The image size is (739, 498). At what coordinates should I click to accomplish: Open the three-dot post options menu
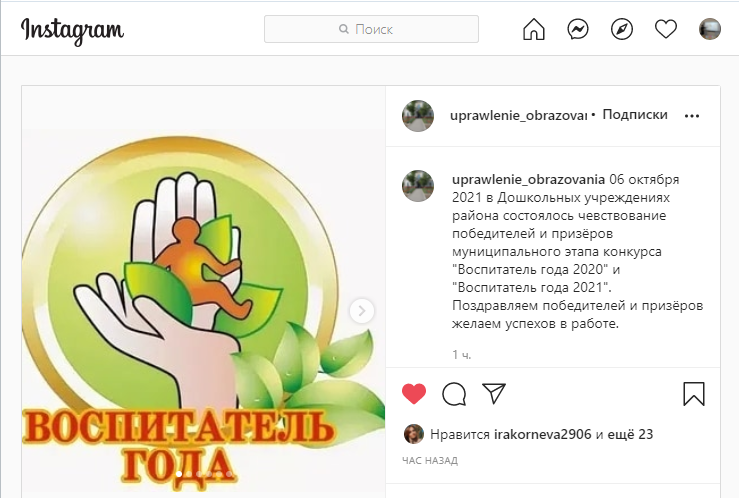pos(691,116)
